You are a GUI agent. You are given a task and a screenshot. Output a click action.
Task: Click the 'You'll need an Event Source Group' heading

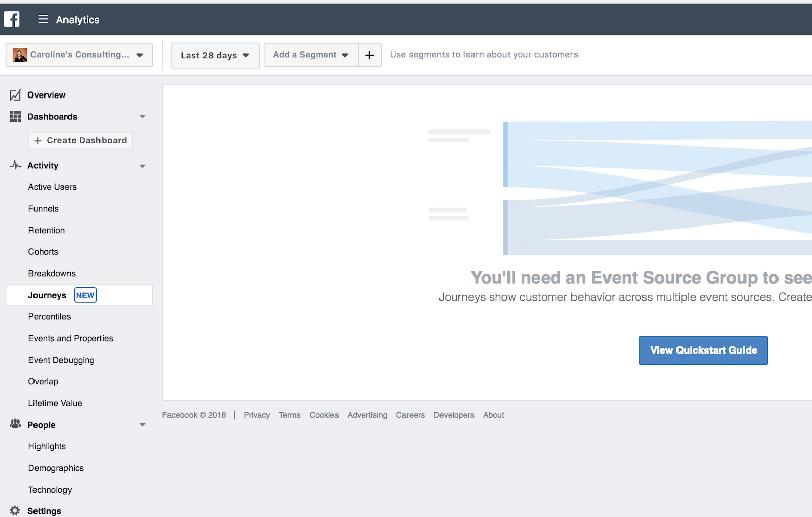coord(641,278)
